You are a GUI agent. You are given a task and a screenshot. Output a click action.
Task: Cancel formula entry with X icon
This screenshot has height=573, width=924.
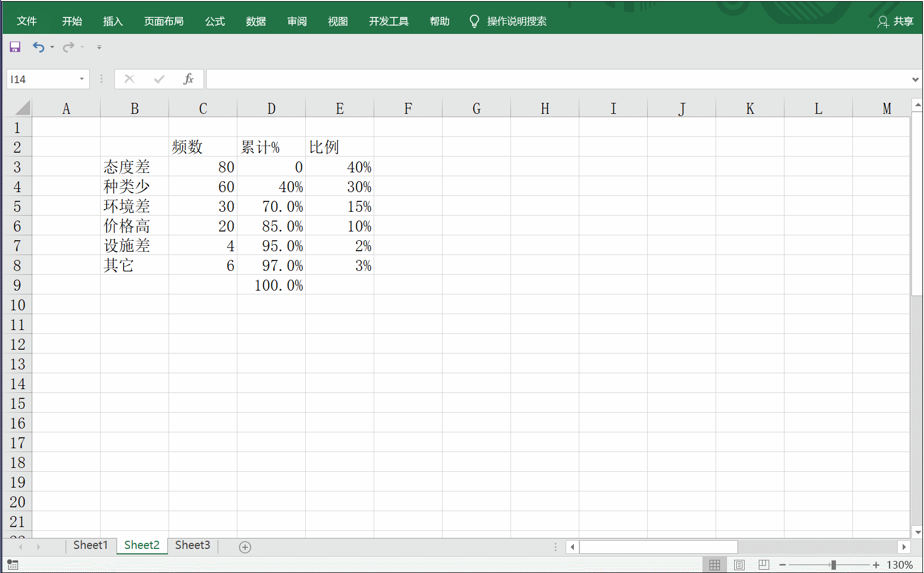point(129,79)
